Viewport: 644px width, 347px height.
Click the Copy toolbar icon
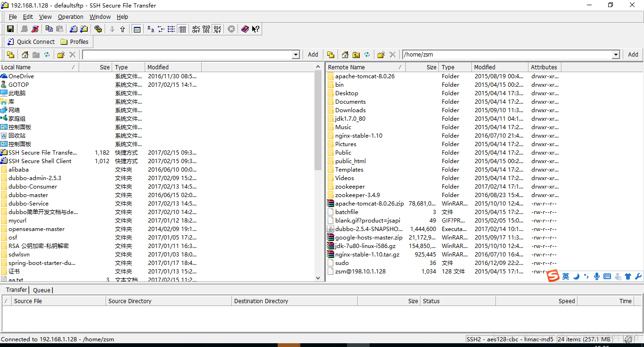(x=49, y=29)
